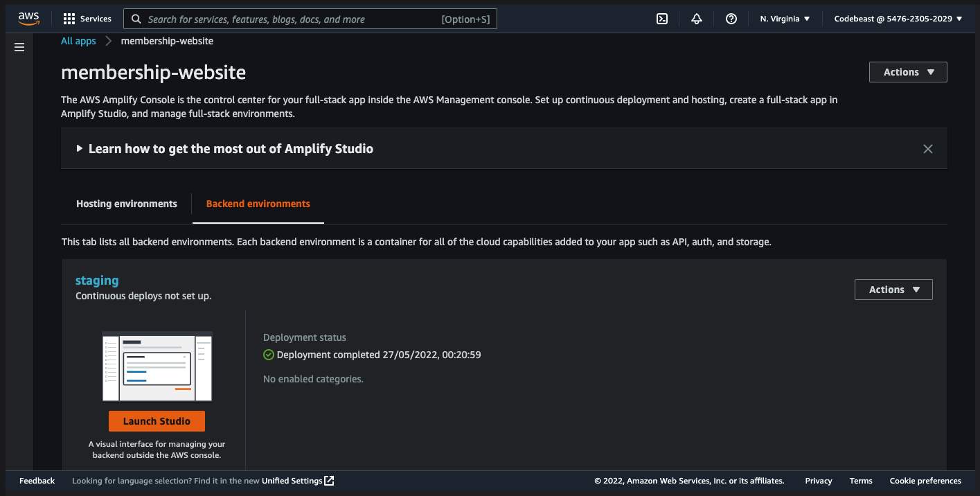Focus the services search field
Viewport: 980px width, 496px height.
coord(310,19)
